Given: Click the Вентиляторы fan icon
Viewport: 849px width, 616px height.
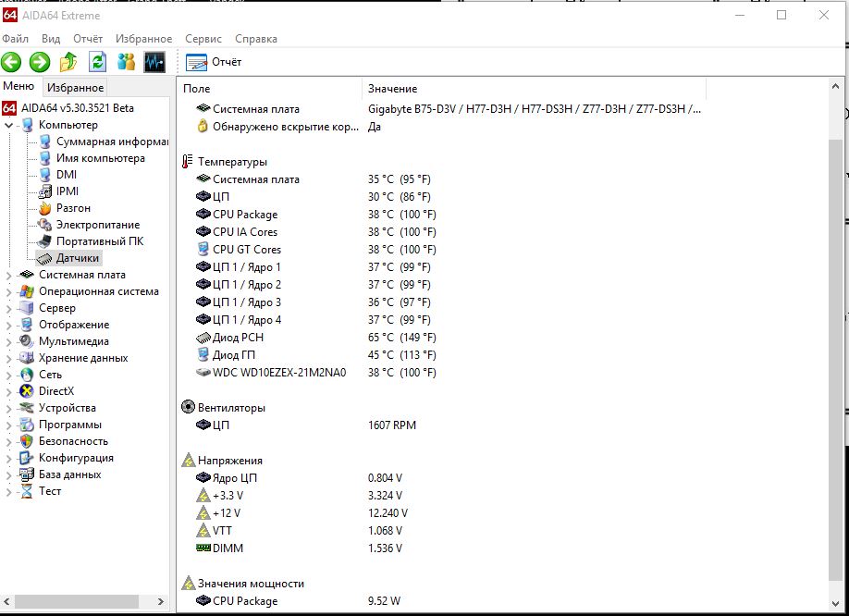Looking at the screenshot, I should click(x=188, y=407).
